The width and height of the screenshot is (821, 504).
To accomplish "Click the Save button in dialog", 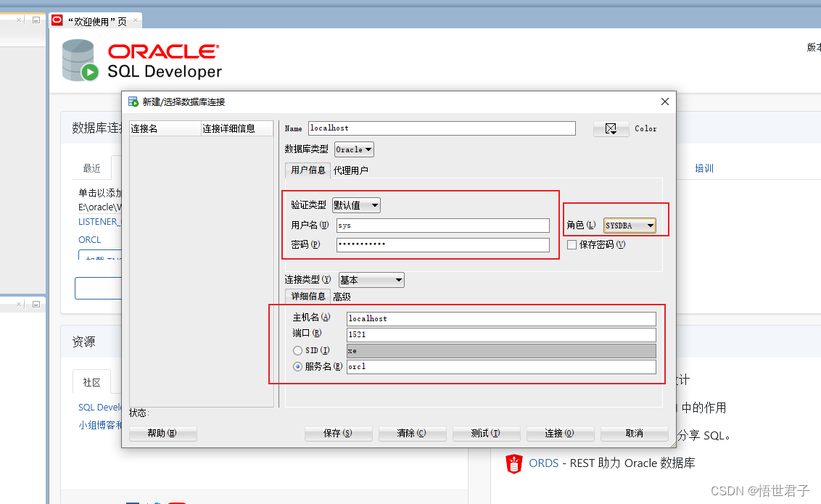I will 338,434.
